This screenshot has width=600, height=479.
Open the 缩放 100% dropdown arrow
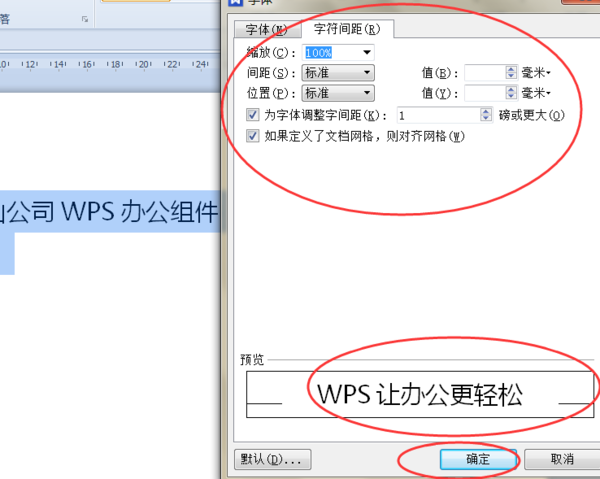(x=367, y=52)
